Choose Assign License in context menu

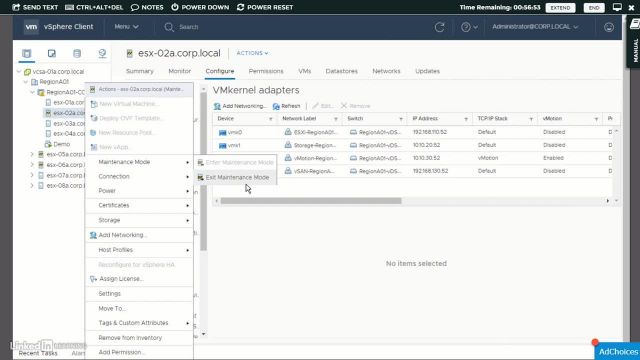[139, 279]
